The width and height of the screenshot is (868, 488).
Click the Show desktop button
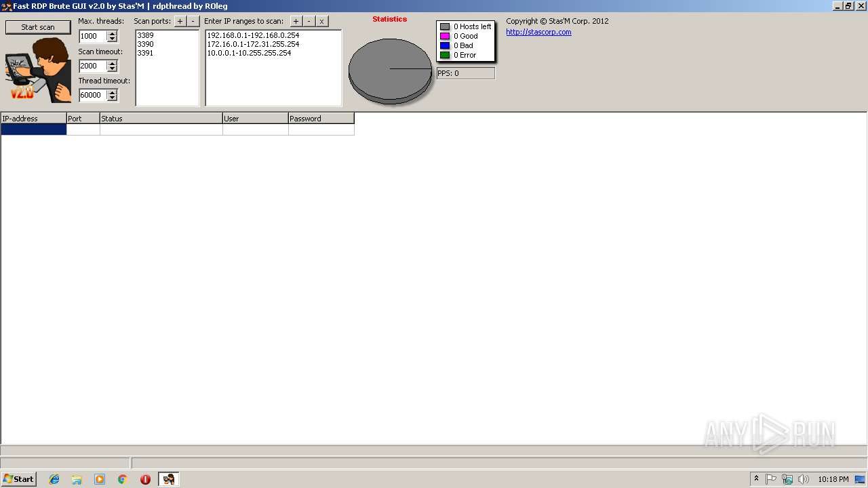861,479
